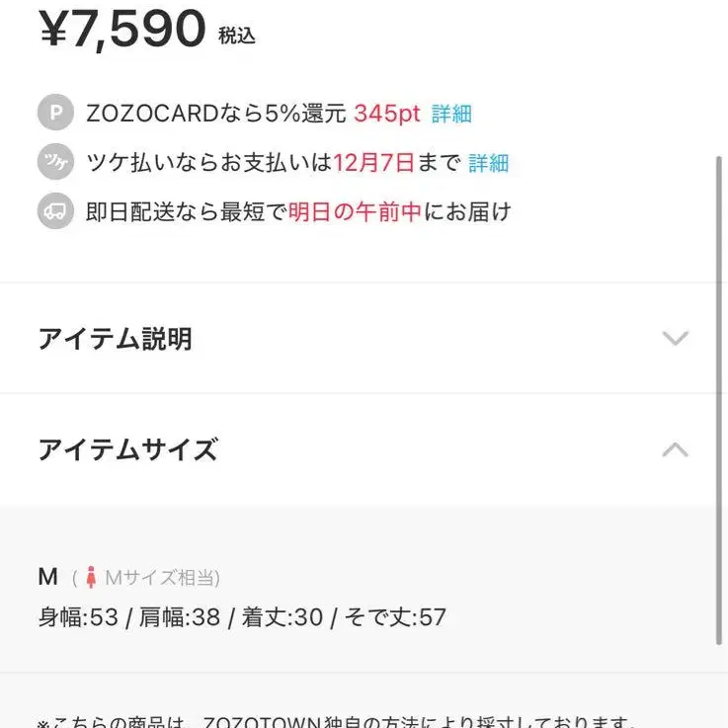Click the 身幅:53 measurements line
Viewport: 728px width, 728px height.
coord(242,618)
